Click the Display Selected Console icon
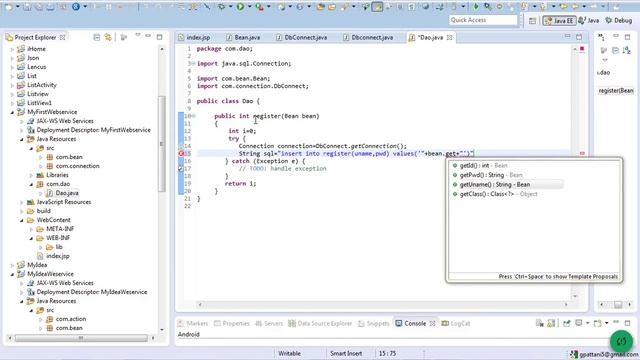This screenshot has width=640, height=360. point(579,323)
